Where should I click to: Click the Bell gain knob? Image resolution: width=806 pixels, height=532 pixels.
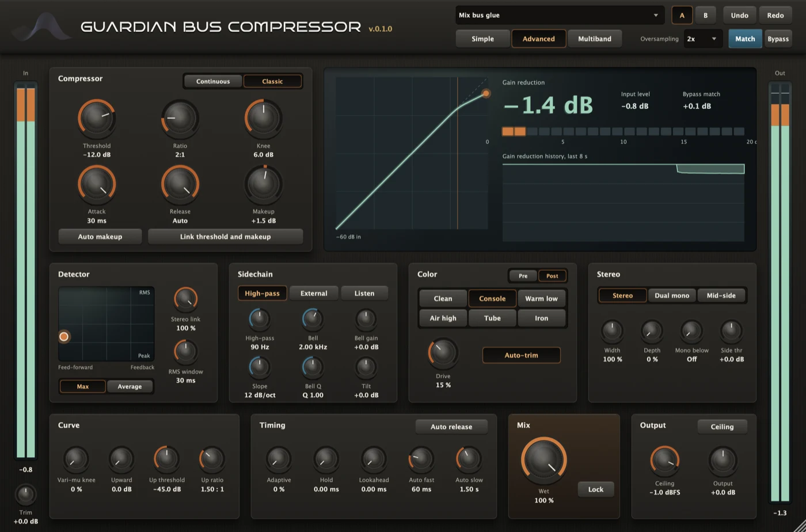pos(366,319)
